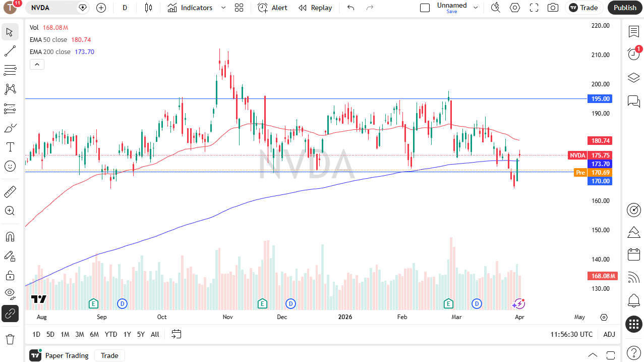Select the 1D date range
Viewport: 644px width, 362px height.
click(36, 334)
